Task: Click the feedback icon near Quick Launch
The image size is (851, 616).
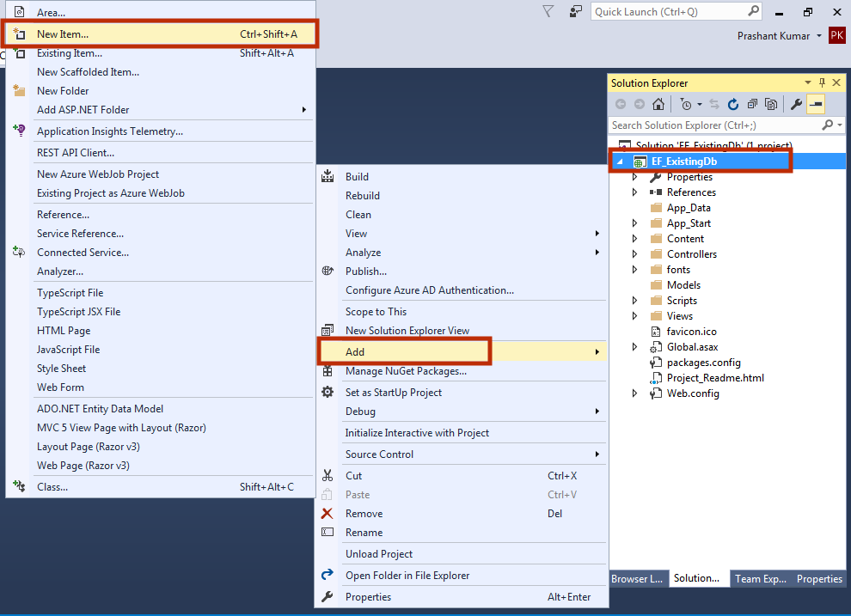Action: 575,11
